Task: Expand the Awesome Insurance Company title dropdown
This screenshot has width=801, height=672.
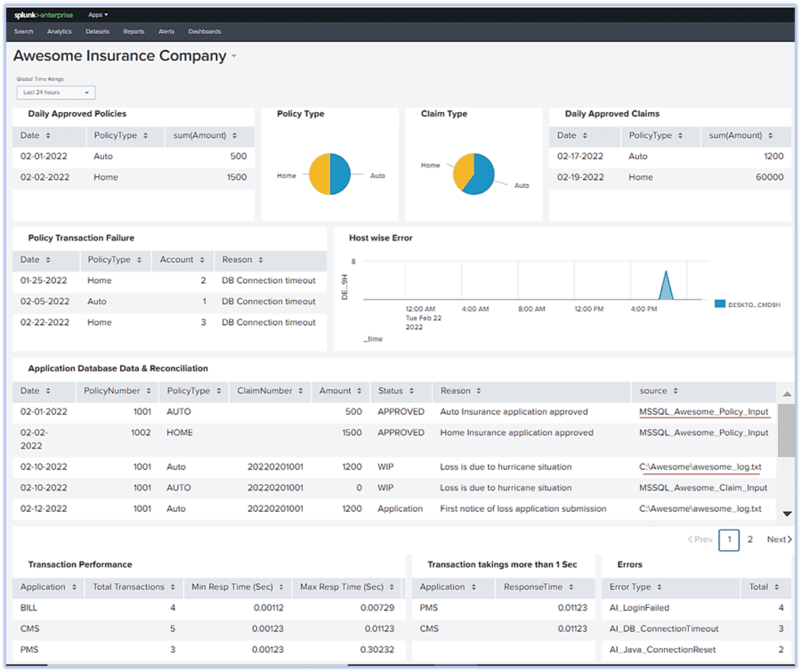Action: tap(234, 55)
